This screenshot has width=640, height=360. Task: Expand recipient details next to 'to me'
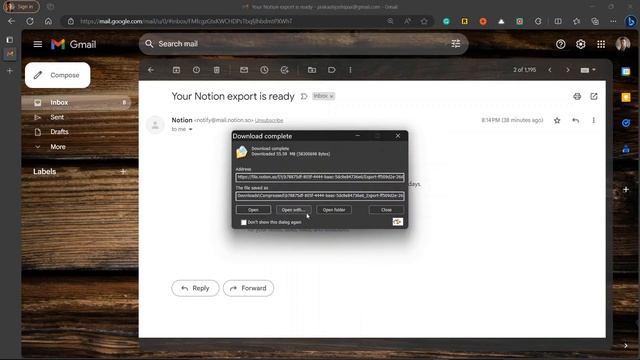click(x=190, y=129)
